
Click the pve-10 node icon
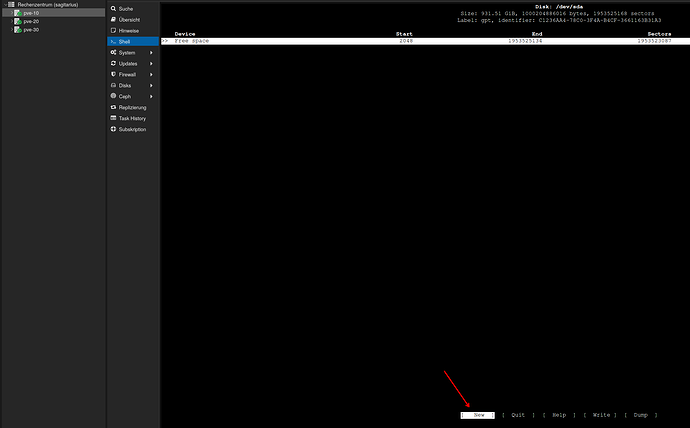point(18,13)
